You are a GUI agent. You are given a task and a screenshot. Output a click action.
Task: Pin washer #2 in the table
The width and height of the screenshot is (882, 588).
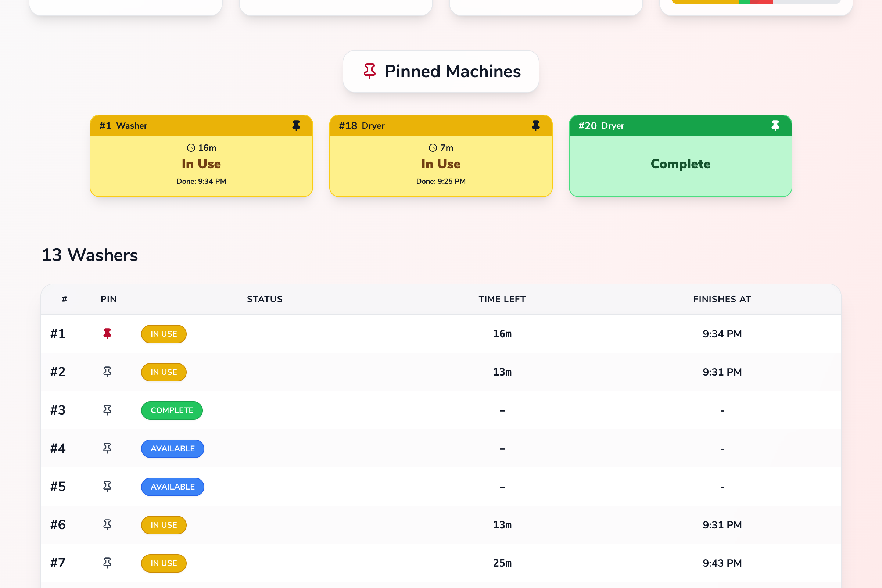pyautogui.click(x=107, y=372)
